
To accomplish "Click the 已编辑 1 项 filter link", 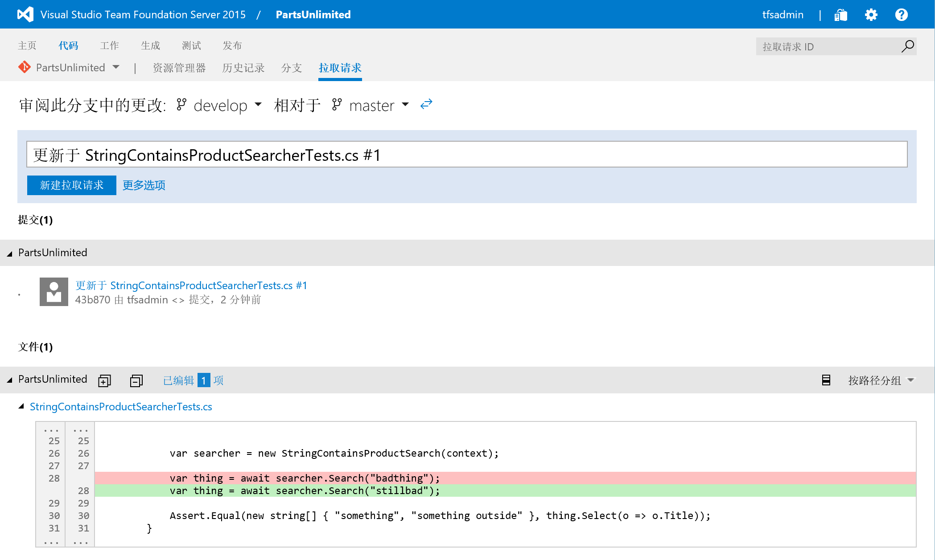I will (x=193, y=380).
